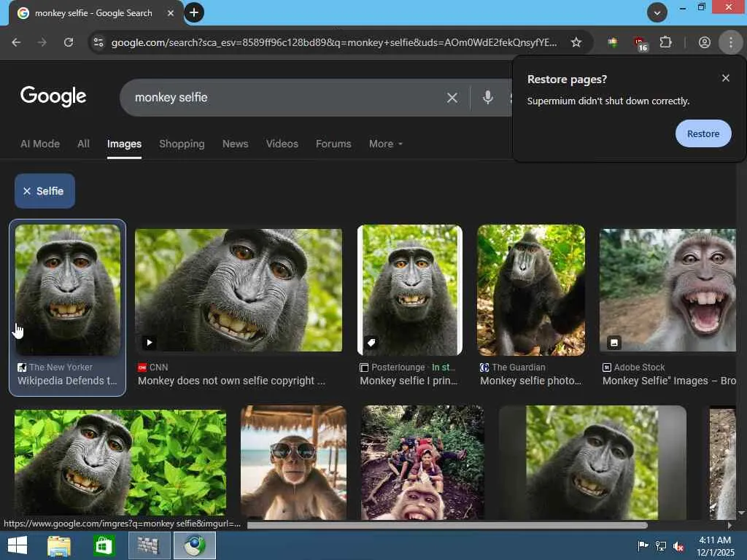
Task: Open 'Monkey Selfie" Images' Adobe link
Action: click(x=669, y=381)
